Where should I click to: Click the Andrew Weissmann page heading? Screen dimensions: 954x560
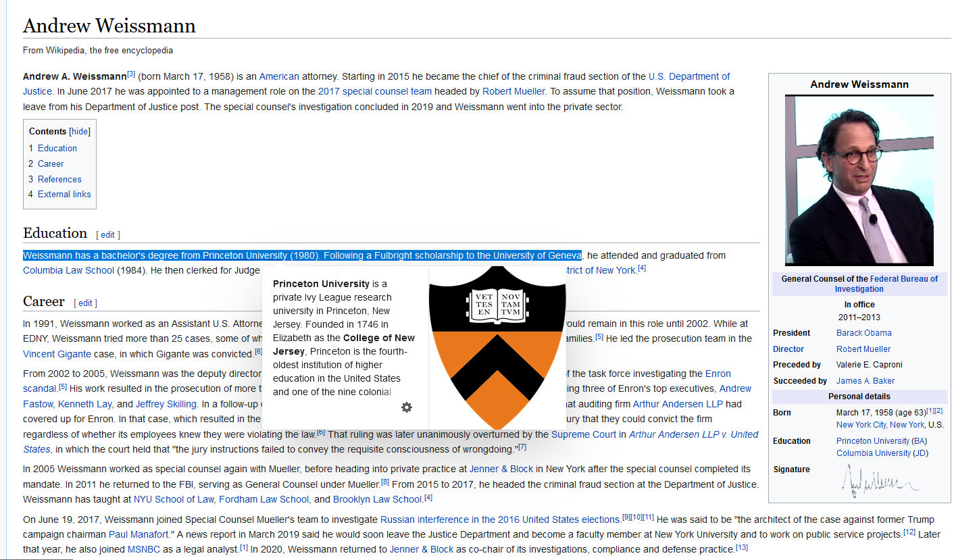tap(109, 26)
